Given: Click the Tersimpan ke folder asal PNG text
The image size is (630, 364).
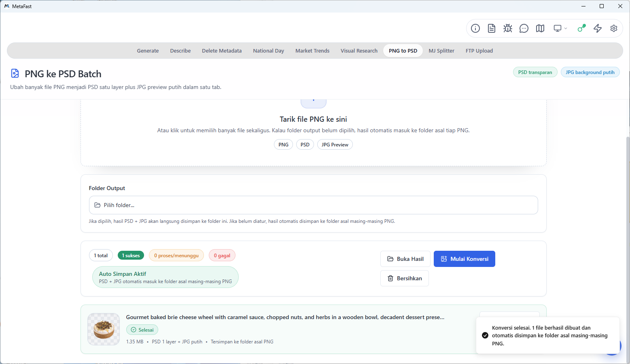Looking at the screenshot, I should coord(242,342).
